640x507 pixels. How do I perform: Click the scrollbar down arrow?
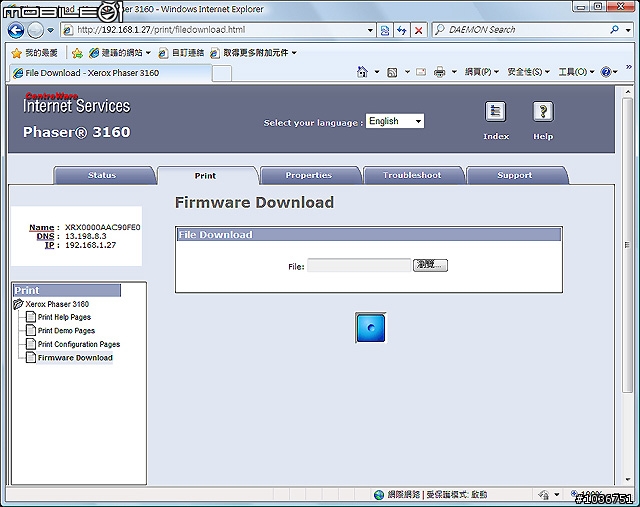pyautogui.click(x=627, y=480)
